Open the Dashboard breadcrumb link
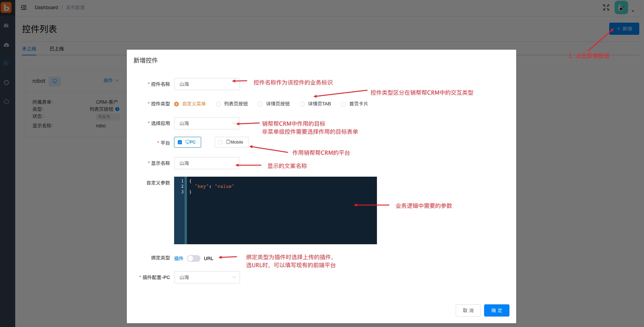 pos(46,7)
